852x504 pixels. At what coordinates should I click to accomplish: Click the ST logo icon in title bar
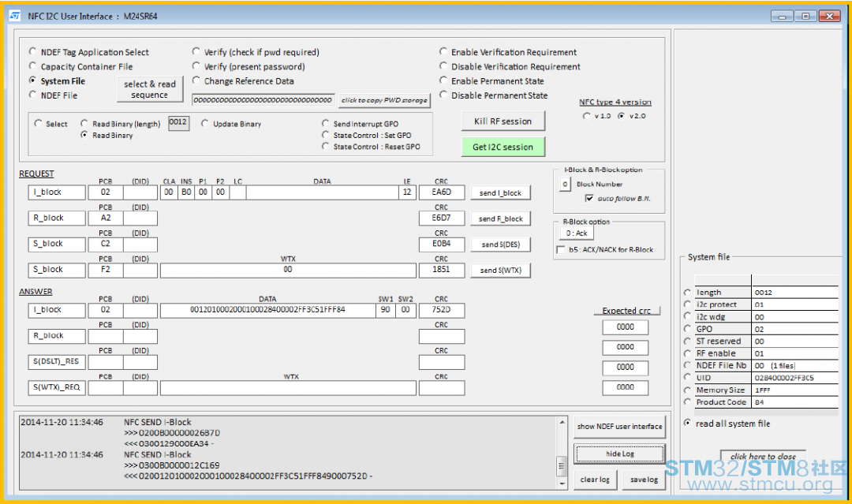click(15, 16)
